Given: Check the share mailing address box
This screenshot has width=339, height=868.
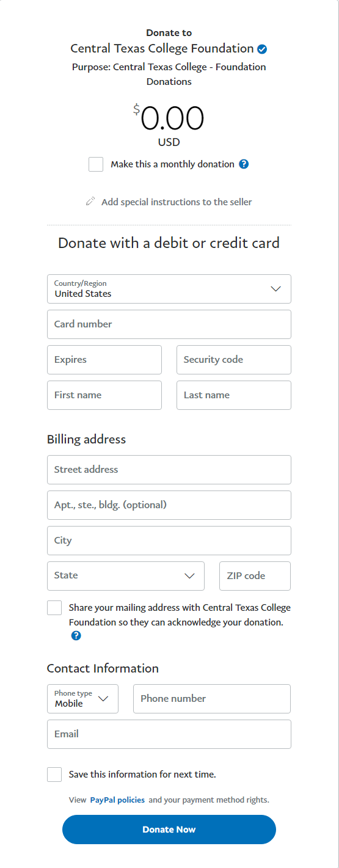Looking at the screenshot, I should coord(54,608).
